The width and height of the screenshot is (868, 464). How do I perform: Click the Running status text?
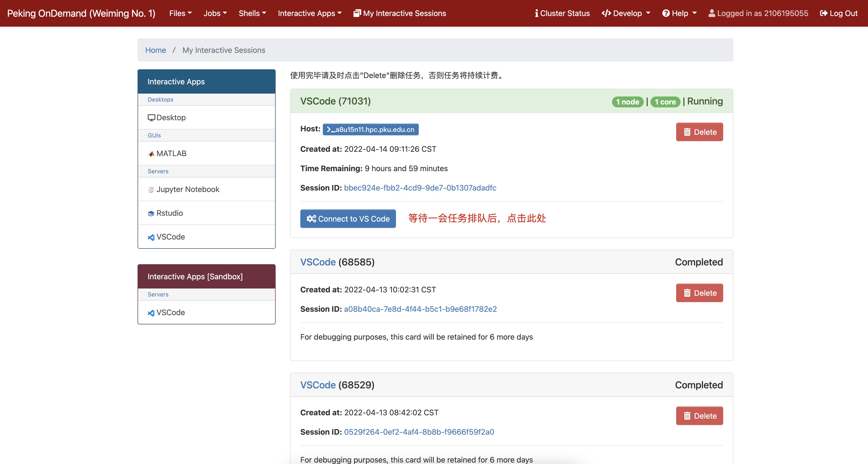705,101
